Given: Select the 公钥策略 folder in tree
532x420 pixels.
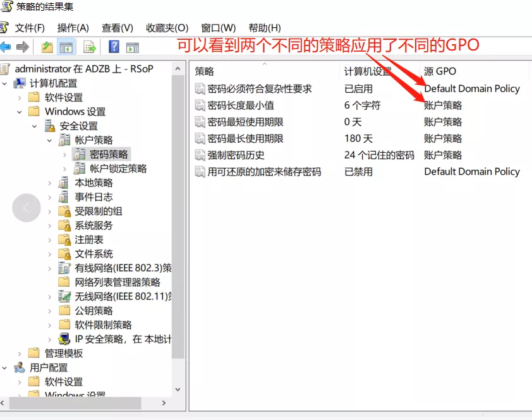Looking at the screenshot, I should (94, 311).
